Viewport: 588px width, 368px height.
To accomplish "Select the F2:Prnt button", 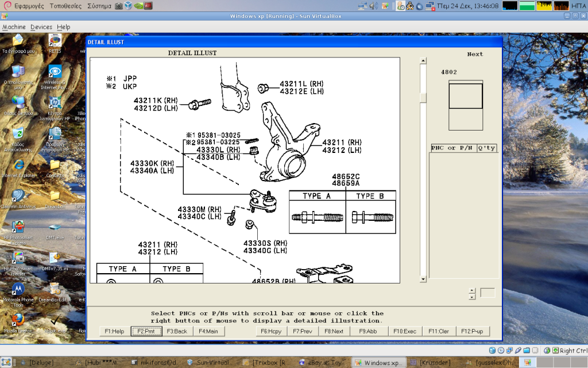I will click(146, 331).
